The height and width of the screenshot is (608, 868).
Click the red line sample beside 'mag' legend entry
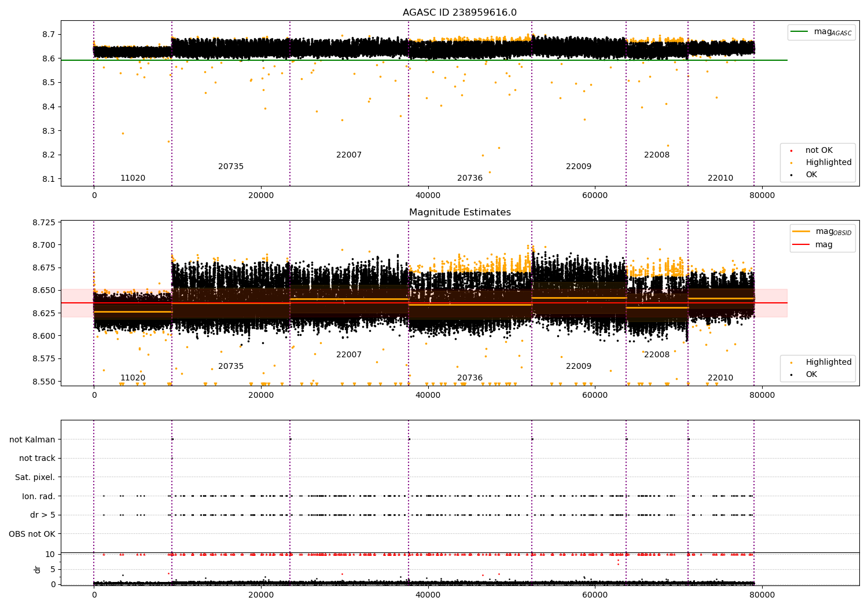pos(801,245)
